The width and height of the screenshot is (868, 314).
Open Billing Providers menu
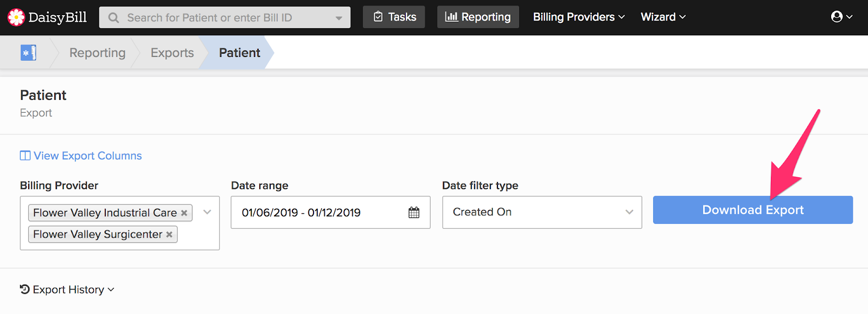[579, 17]
